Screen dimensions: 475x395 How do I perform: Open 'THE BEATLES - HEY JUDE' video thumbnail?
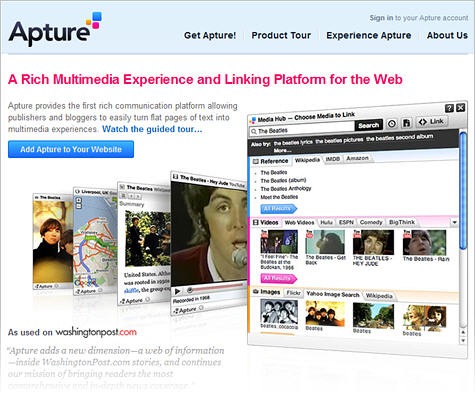coord(373,243)
